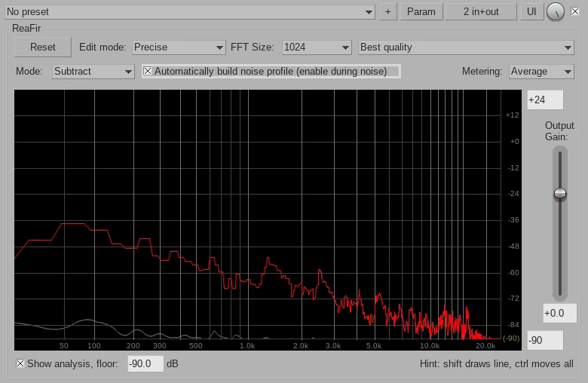588x383 pixels.
Task: Open the Metering dropdown set to Average
Action: (x=541, y=72)
